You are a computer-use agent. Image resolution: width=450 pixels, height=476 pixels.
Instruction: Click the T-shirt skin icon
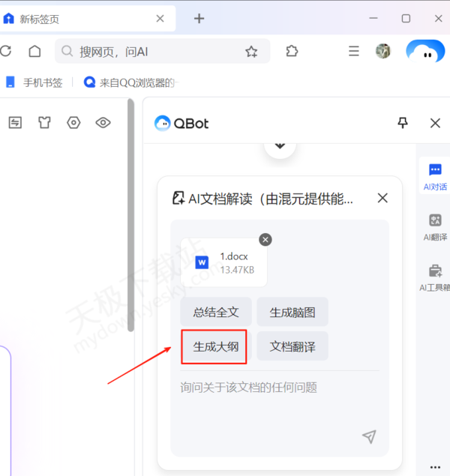pos(44,123)
